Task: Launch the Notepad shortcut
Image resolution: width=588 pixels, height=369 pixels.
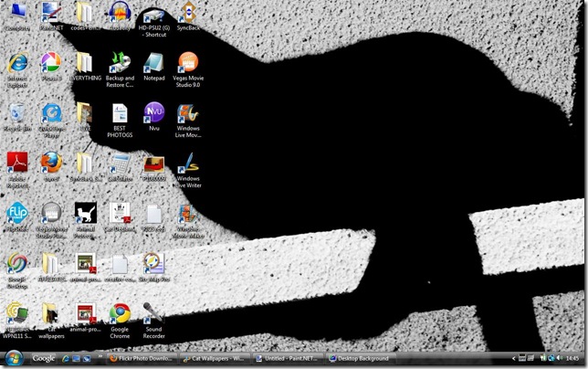Action: tap(153, 67)
